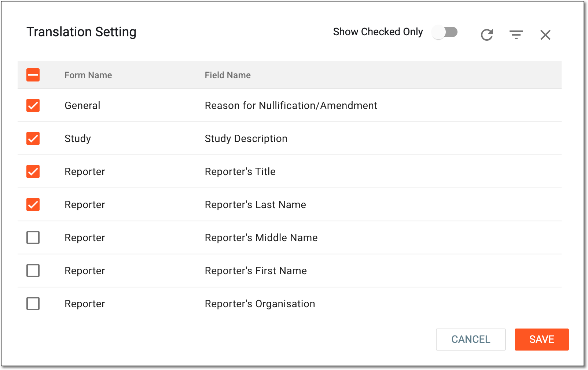
Task: Uncheck the General Reason for Nullification/Amendment row
Action: (33, 105)
